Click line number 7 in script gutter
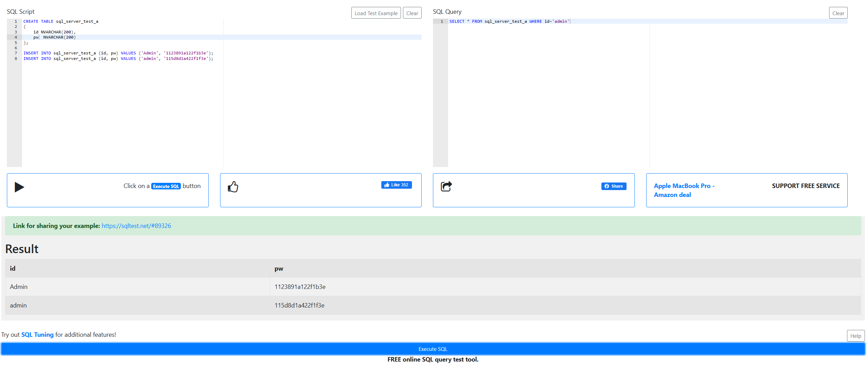 coord(16,53)
